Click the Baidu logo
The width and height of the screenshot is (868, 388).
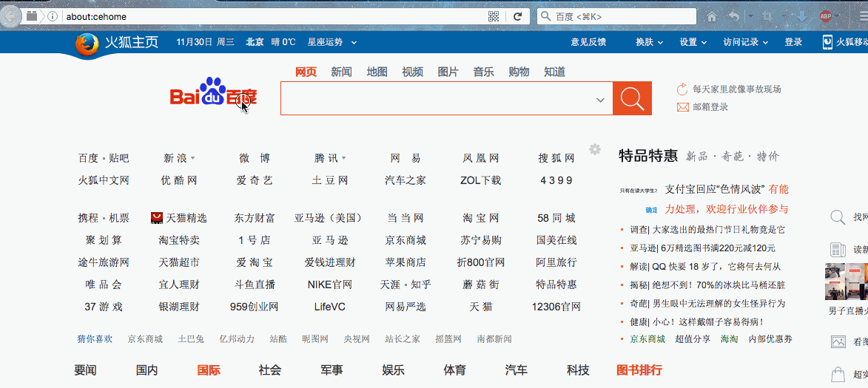(x=213, y=92)
